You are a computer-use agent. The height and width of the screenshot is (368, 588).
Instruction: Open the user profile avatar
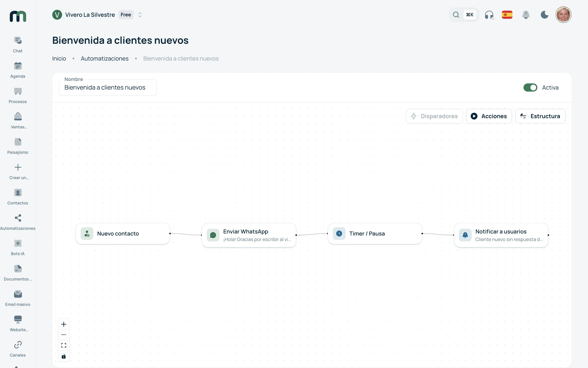point(563,15)
